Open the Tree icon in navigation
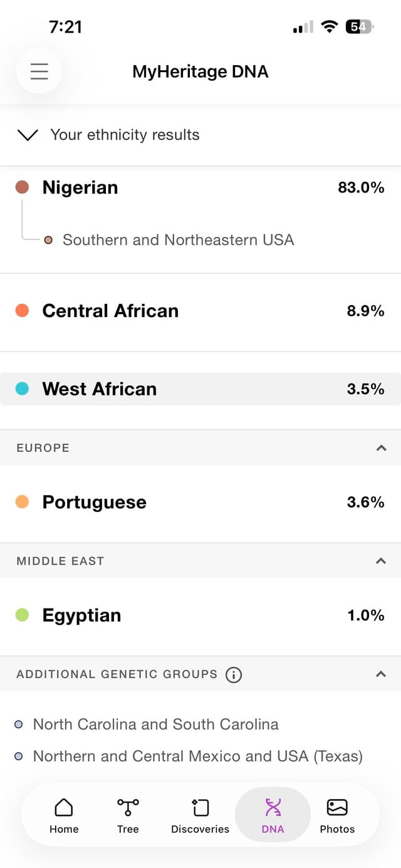The image size is (401, 868). [x=127, y=813]
